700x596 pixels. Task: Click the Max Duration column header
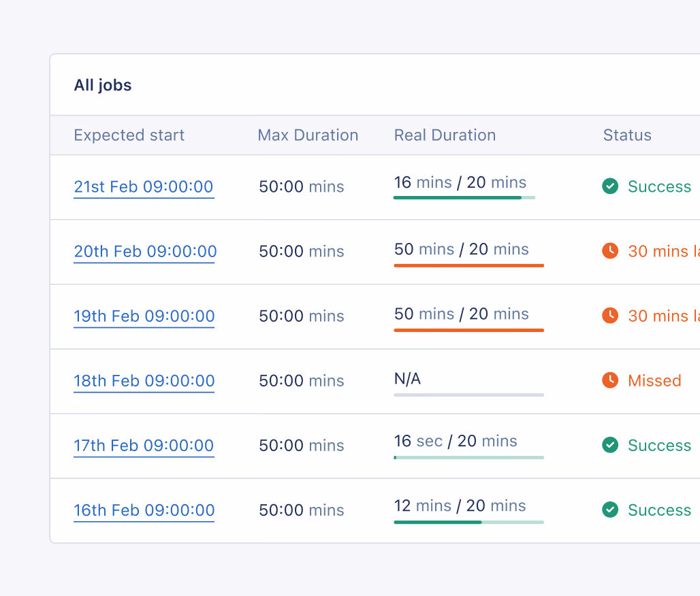click(308, 135)
